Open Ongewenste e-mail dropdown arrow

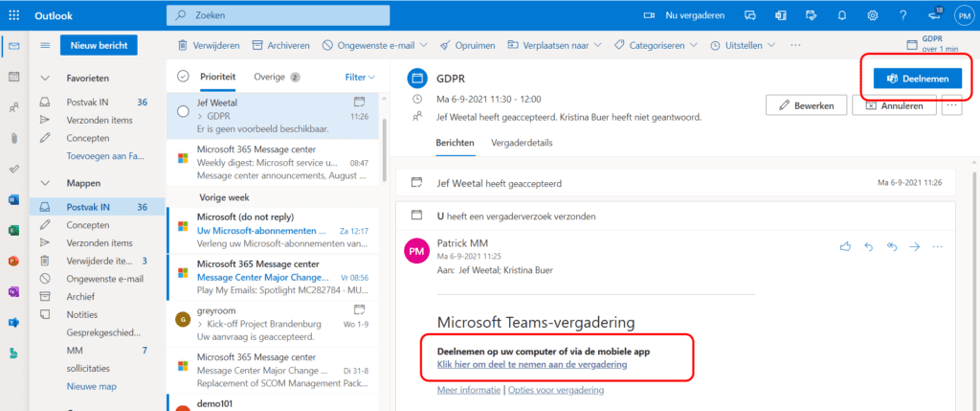pos(423,45)
